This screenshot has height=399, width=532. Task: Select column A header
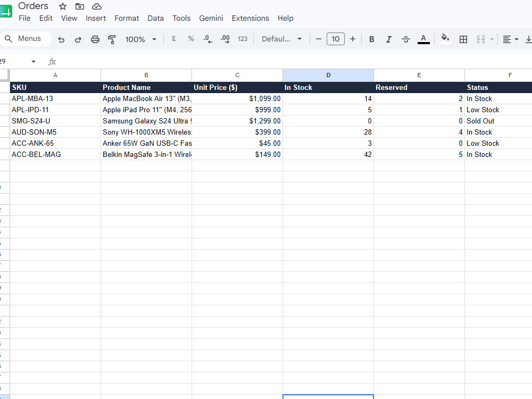(x=55, y=76)
